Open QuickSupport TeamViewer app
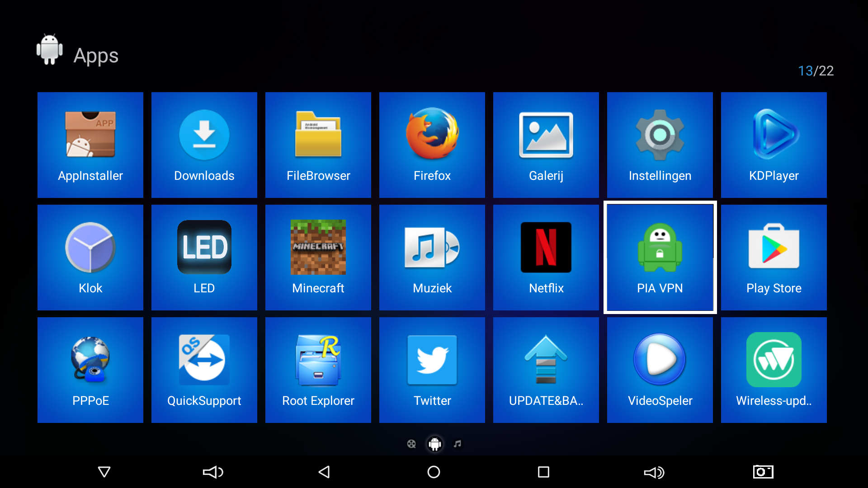868x488 pixels. [x=204, y=370]
